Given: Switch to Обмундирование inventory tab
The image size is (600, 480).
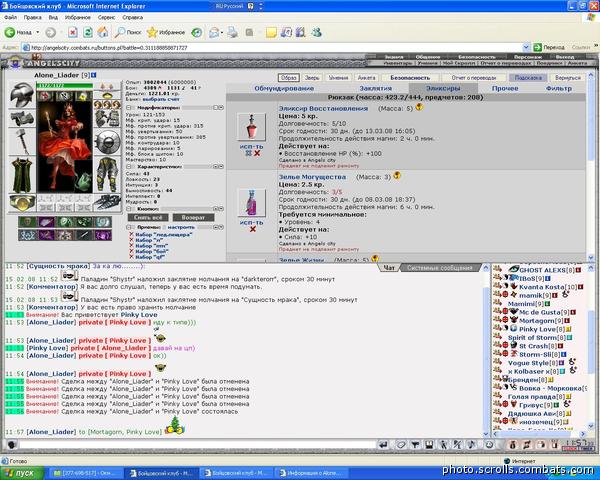Looking at the screenshot, I should [x=284, y=88].
